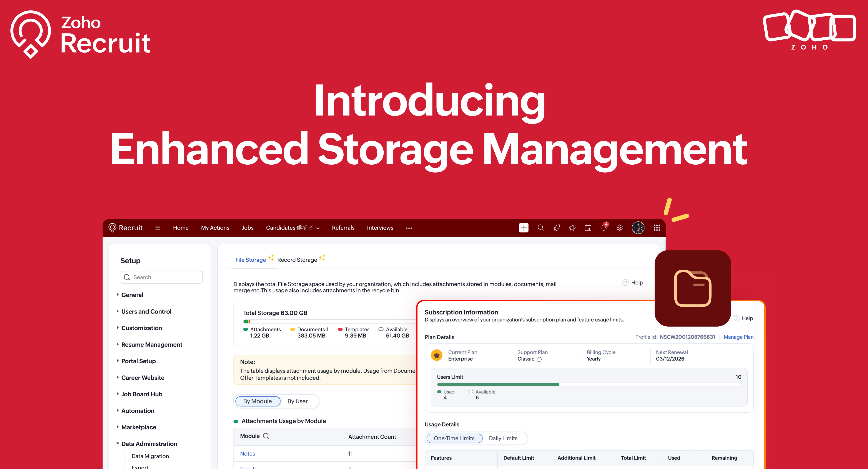The width and height of the screenshot is (868, 469).
Task: Open announcements megaphone icon
Action: [x=572, y=228]
